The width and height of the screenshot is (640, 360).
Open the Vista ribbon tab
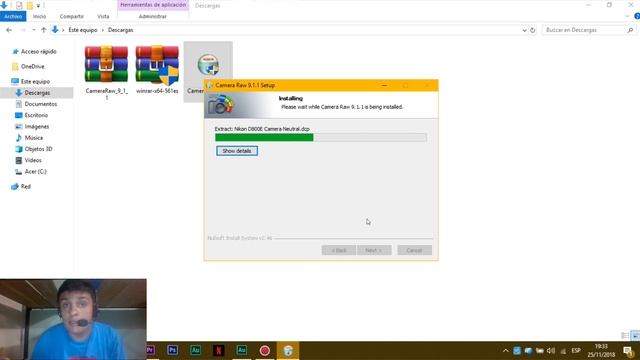103,16
